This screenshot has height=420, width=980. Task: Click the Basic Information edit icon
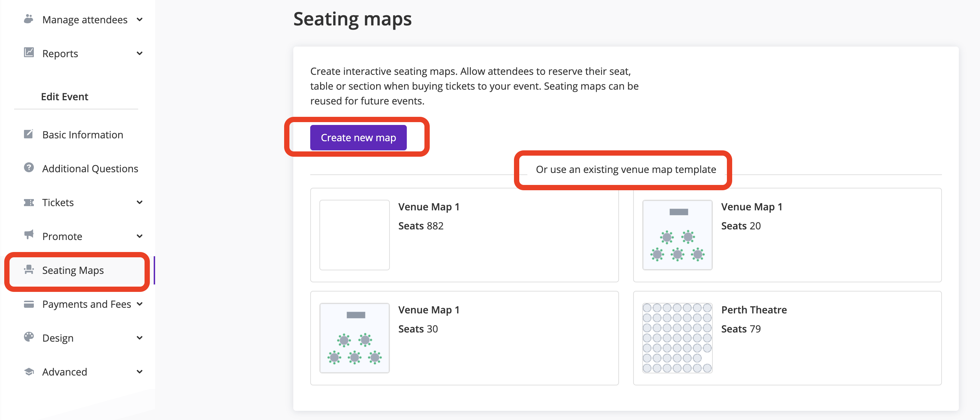point(29,134)
